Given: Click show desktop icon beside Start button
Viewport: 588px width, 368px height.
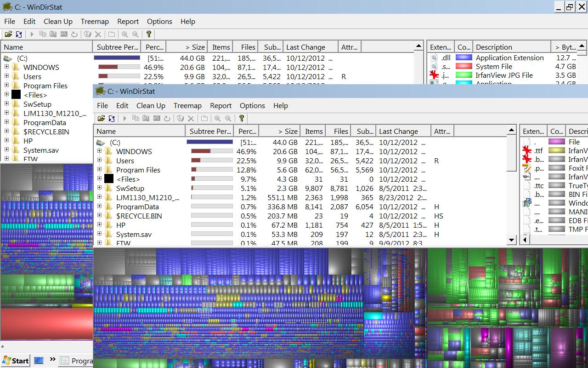Looking at the screenshot, I should [x=39, y=360].
